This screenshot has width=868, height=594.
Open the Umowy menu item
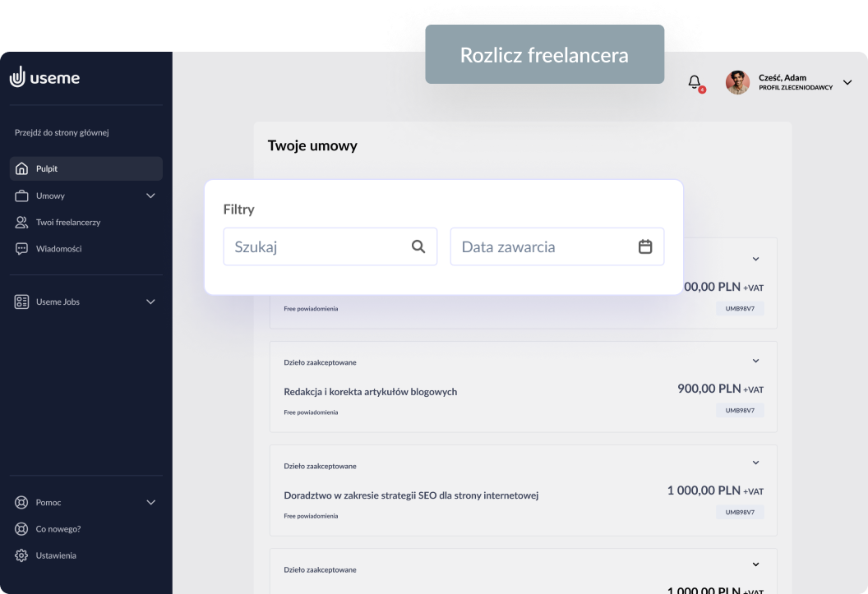(85, 196)
